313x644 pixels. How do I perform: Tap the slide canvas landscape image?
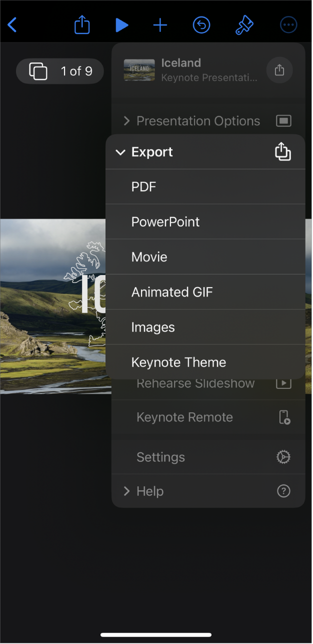52,307
